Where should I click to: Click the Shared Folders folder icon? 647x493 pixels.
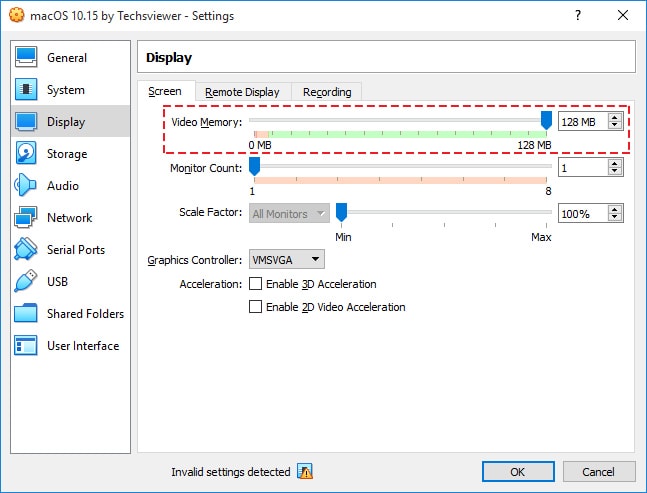coord(26,313)
